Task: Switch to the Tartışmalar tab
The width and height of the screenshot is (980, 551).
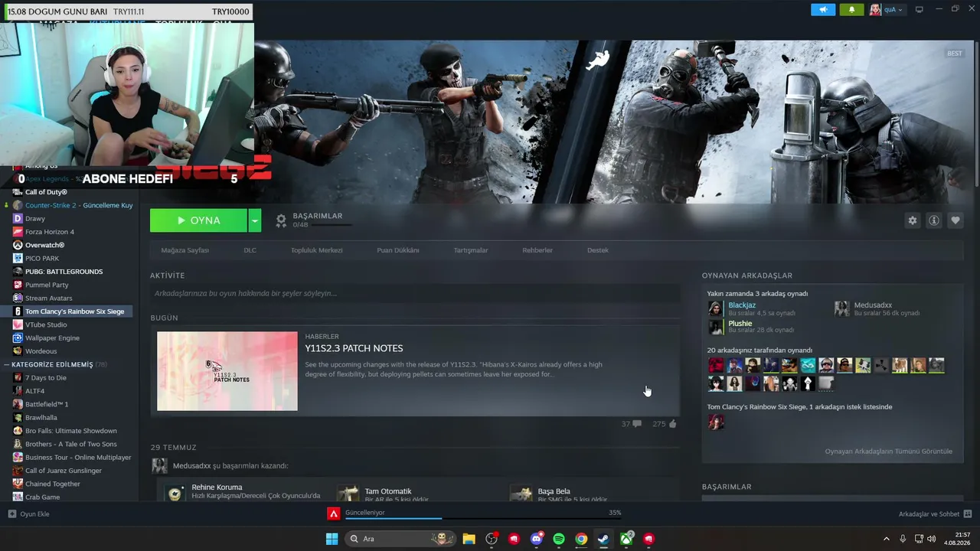Action: coord(471,250)
